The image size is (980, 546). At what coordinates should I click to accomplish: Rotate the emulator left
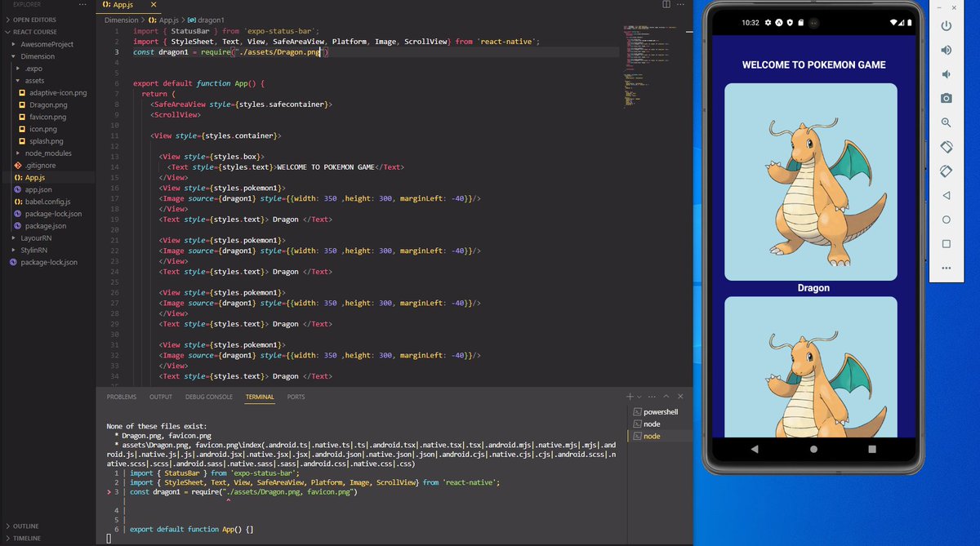(x=946, y=147)
